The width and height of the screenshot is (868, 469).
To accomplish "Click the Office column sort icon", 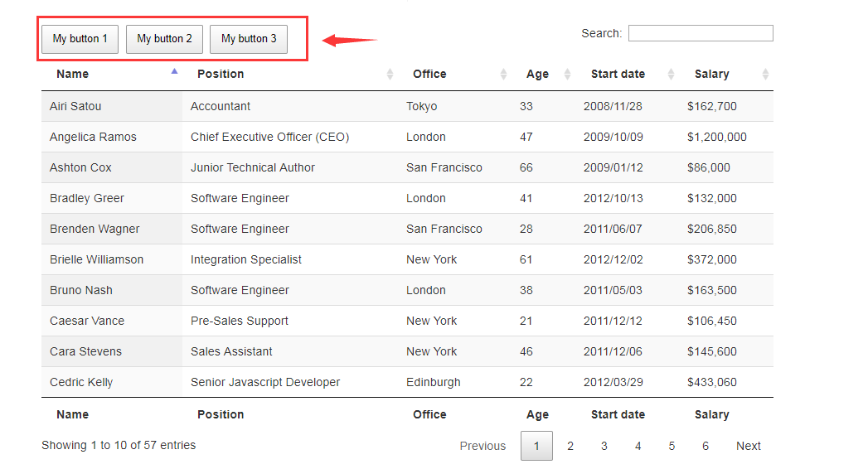I will pos(504,75).
